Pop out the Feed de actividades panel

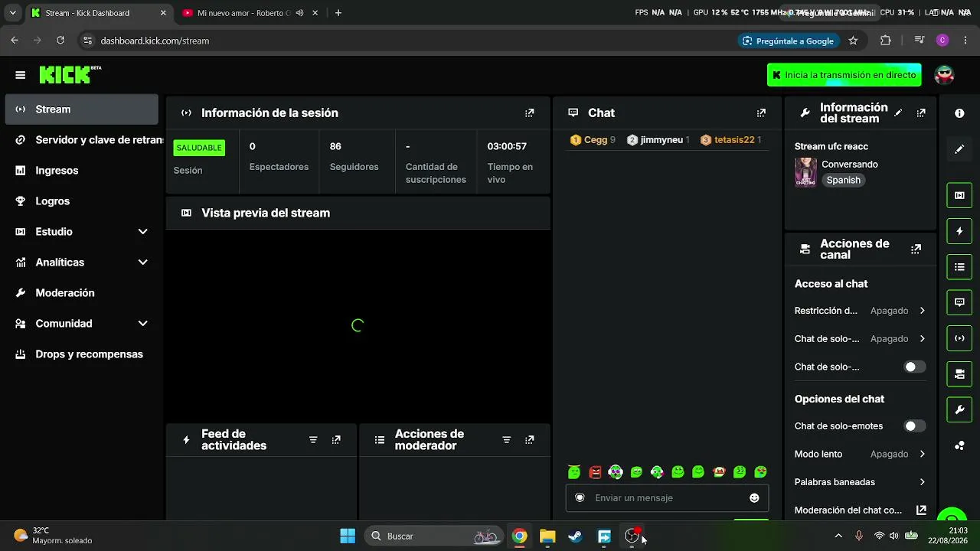[x=336, y=440]
